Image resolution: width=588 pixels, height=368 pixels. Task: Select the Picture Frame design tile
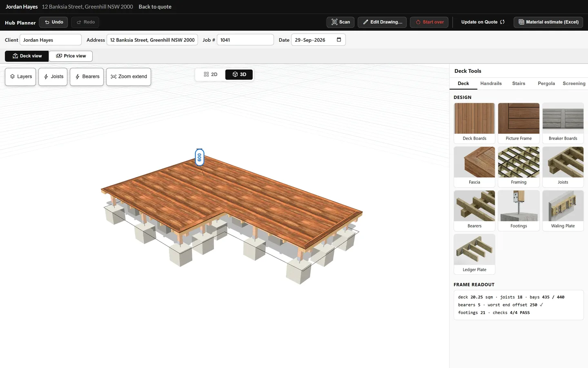click(x=519, y=123)
